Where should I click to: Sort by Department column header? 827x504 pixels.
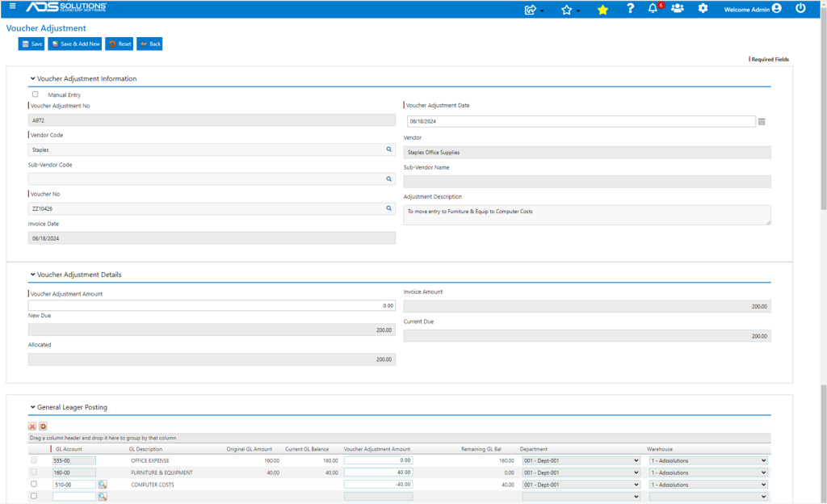point(534,449)
